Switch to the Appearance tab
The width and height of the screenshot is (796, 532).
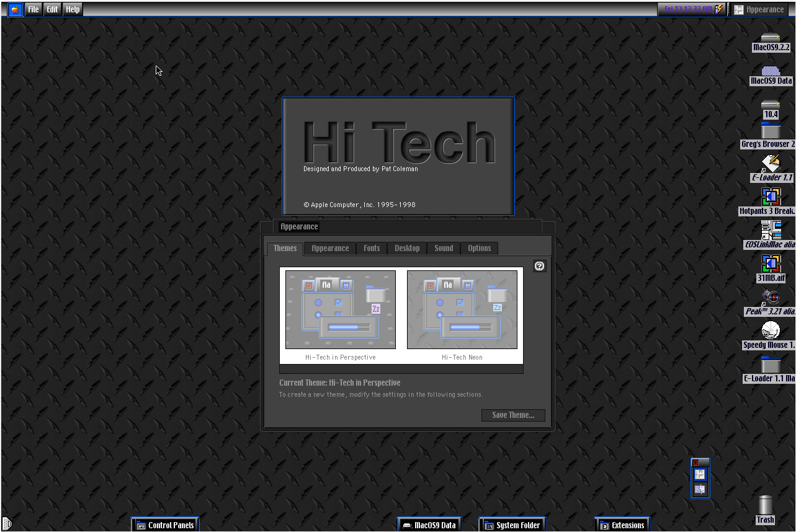click(330, 248)
